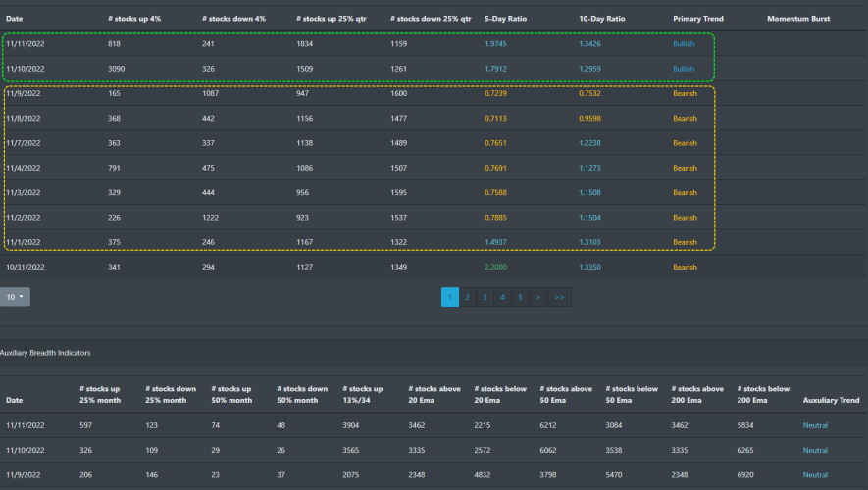Click the 'Primary Trend' column header

(698, 19)
